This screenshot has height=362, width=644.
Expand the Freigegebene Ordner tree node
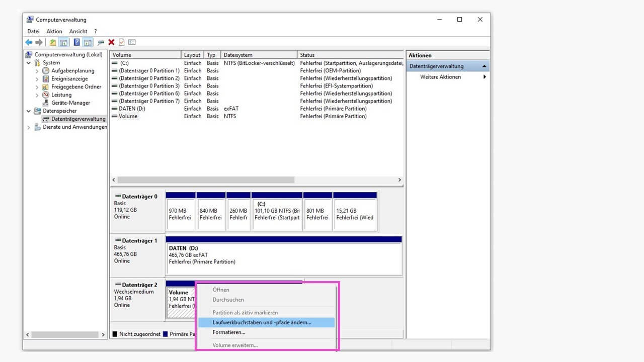pyautogui.click(x=37, y=87)
